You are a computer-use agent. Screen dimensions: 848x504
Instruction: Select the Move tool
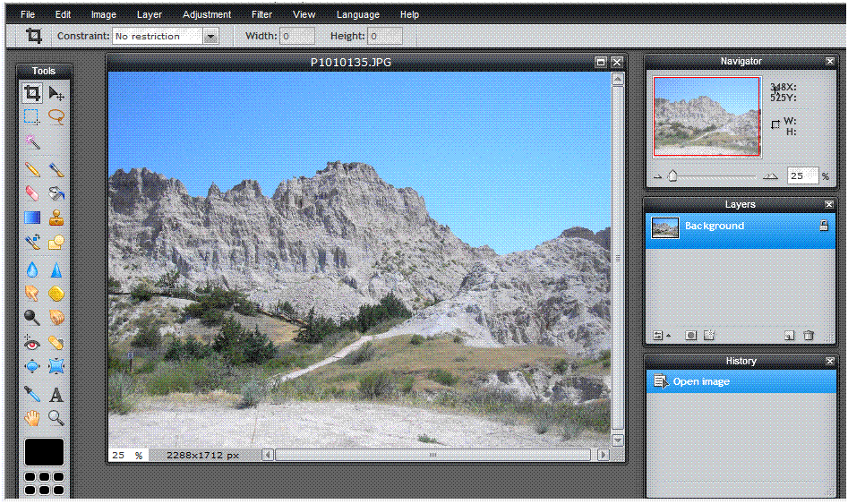coord(56,93)
